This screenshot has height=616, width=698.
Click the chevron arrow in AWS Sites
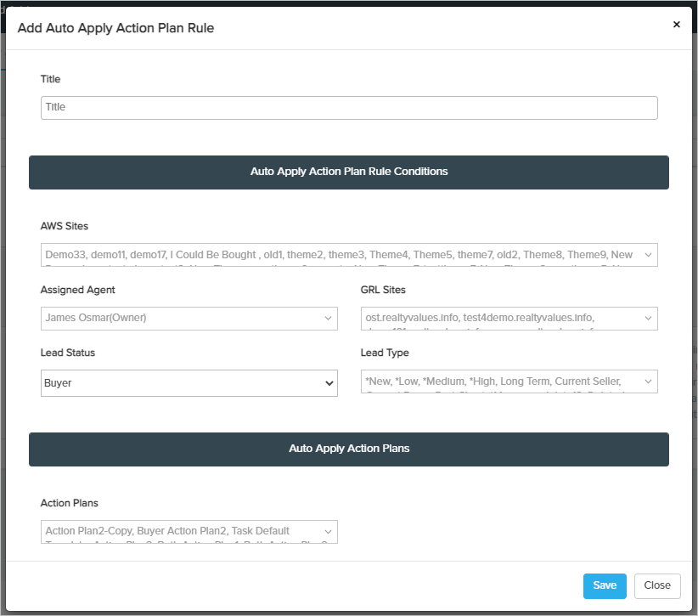coord(649,255)
